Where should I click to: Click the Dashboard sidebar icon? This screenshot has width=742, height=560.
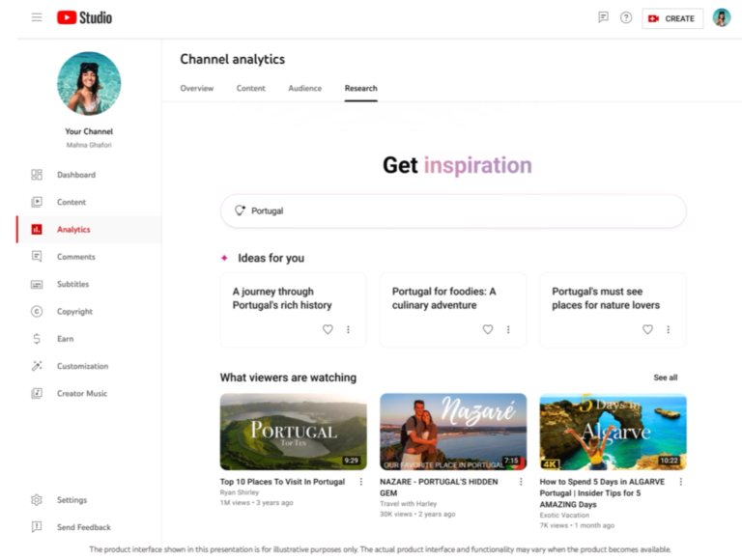(37, 175)
